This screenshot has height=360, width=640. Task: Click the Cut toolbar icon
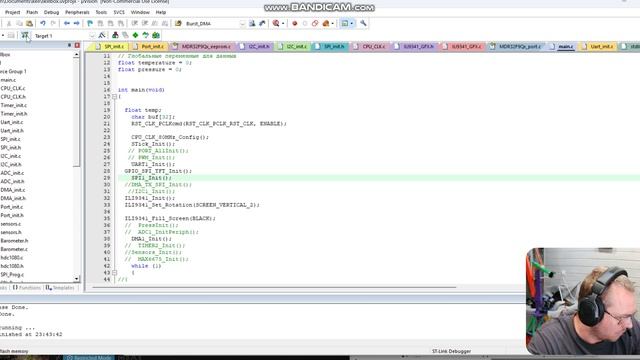pos(9,24)
